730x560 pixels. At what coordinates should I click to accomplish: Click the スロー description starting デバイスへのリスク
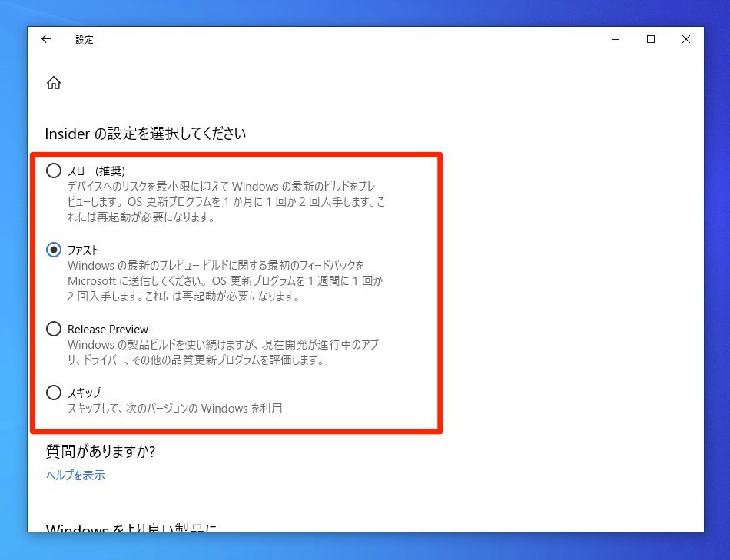tap(226, 201)
